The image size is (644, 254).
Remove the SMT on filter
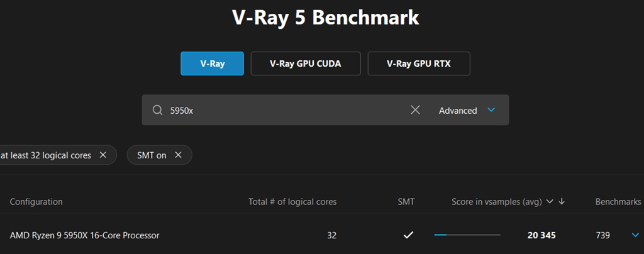178,155
